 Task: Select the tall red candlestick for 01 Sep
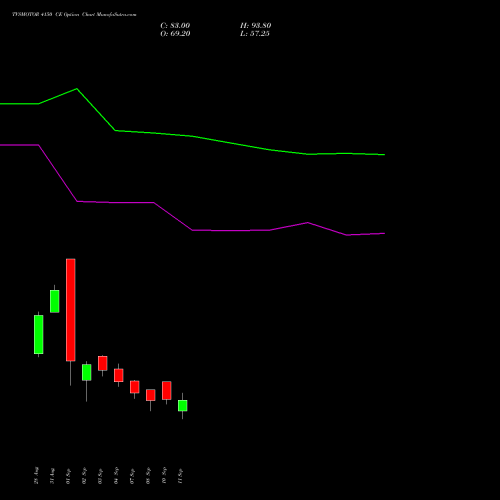(71, 310)
